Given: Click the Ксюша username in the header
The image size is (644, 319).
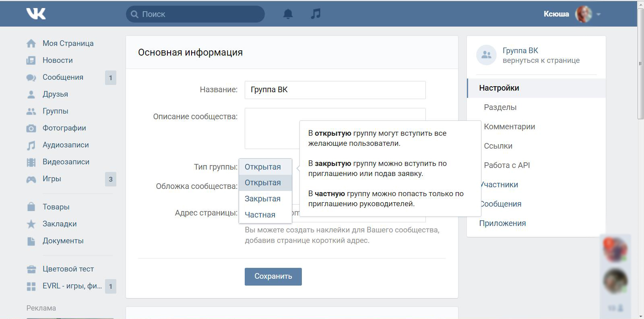Looking at the screenshot, I should (556, 14).
